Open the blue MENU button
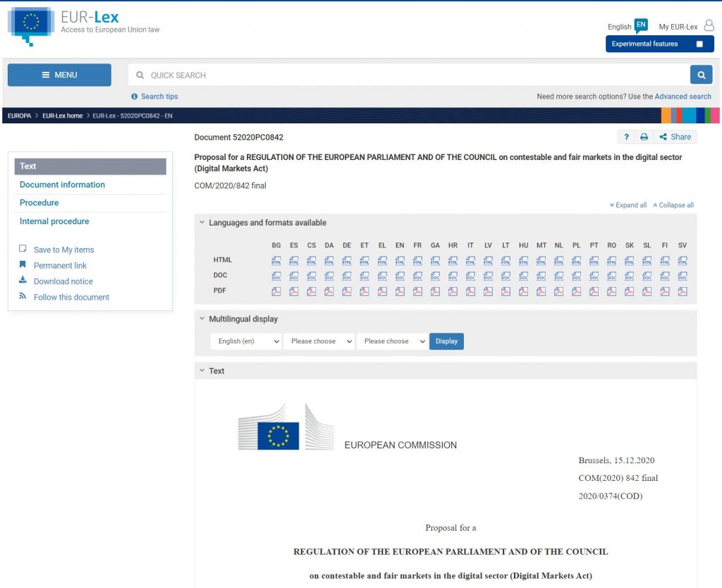This screenshot has width=722, height=588. [59, 75]
